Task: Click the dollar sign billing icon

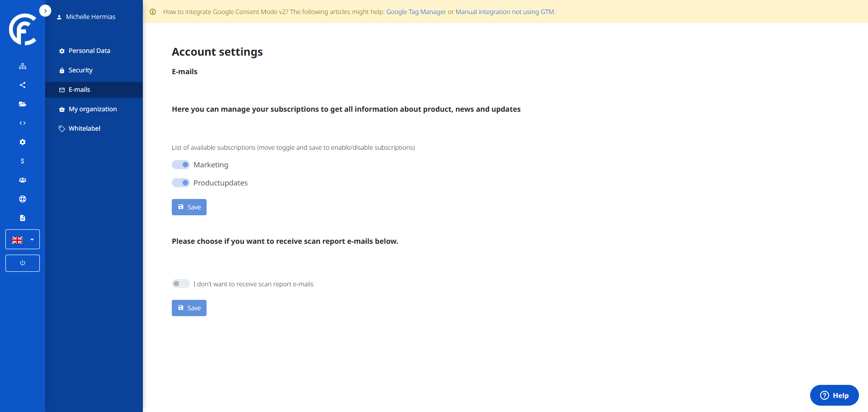Action: point(23,161)
